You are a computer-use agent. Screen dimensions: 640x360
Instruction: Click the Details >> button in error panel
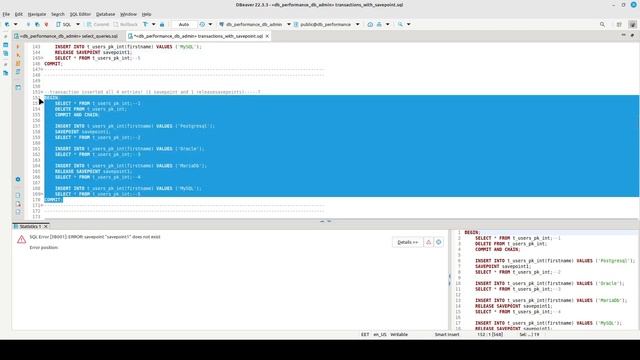(x=407, y=242)
